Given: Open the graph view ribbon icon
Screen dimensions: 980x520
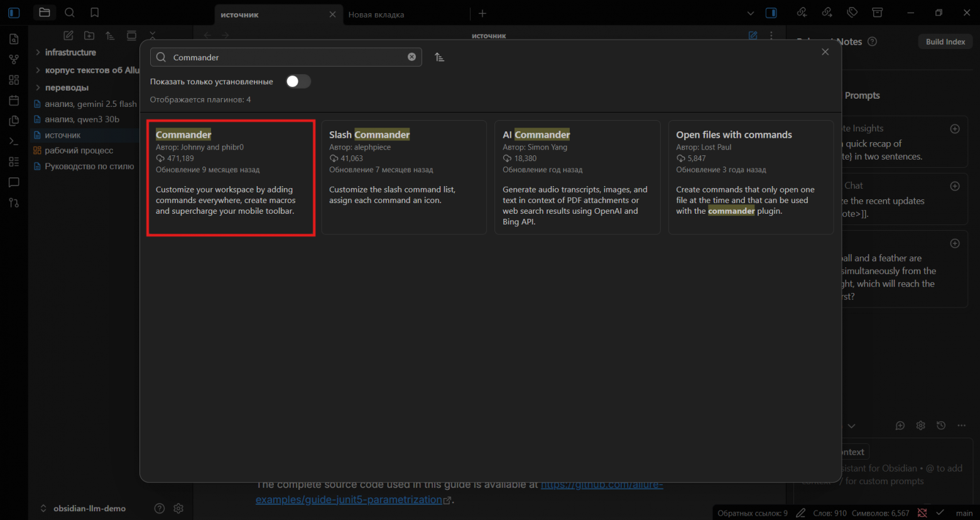Looking at the screenshot, I should pyautogui.click(x=14, y=60).
